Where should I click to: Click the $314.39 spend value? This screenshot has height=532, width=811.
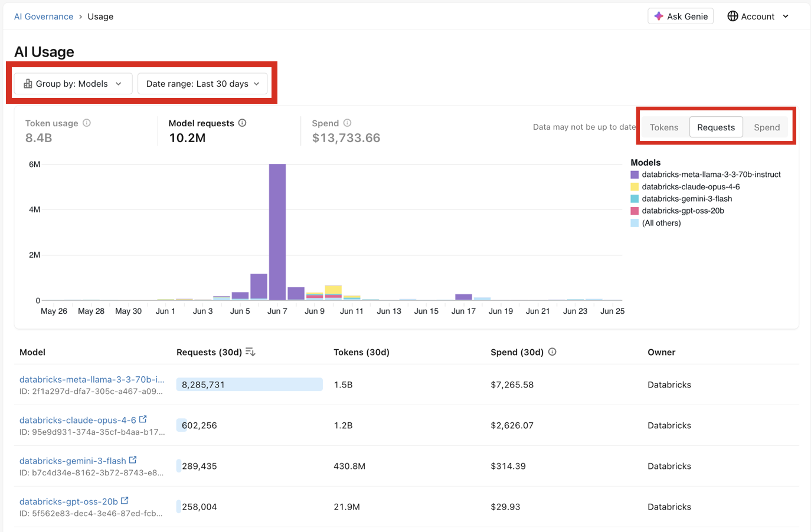click(x=508, y=466)
